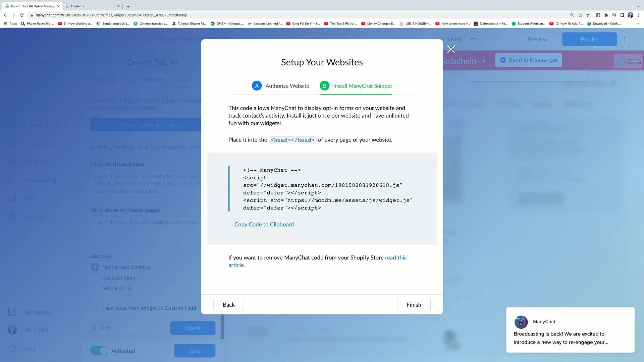The width and height of the screenshot is (644, 362).
Task: Click the ManyChat Help icon
Action: tap(12, 349)
